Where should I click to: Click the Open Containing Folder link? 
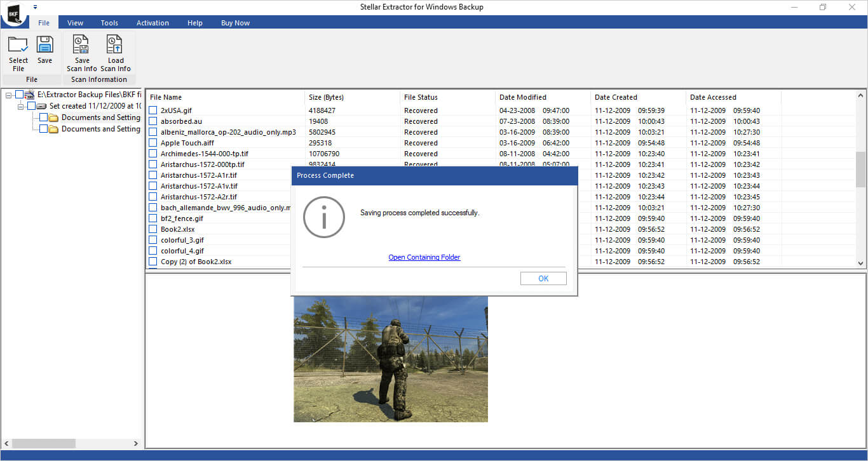coord(424,257)
